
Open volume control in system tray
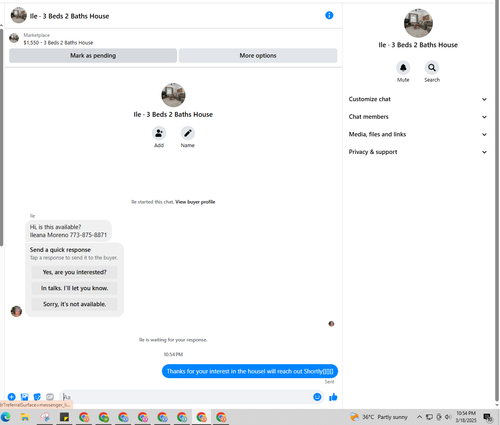[448, 417]
